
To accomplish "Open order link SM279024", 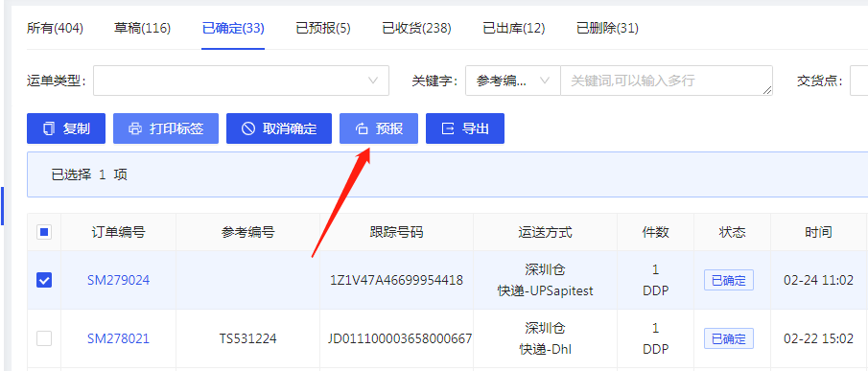I will point(119,280).
